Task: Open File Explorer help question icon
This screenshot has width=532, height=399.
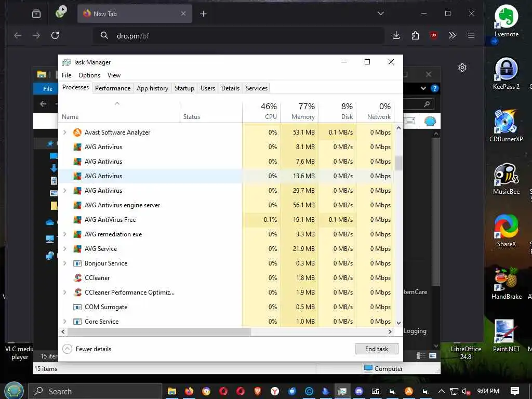Action: click(435, 88)
